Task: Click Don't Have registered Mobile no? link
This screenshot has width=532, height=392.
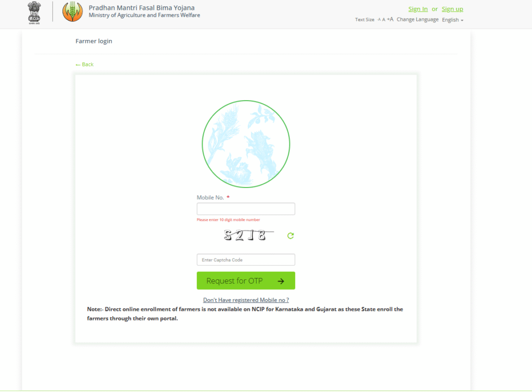Action: 246,300
